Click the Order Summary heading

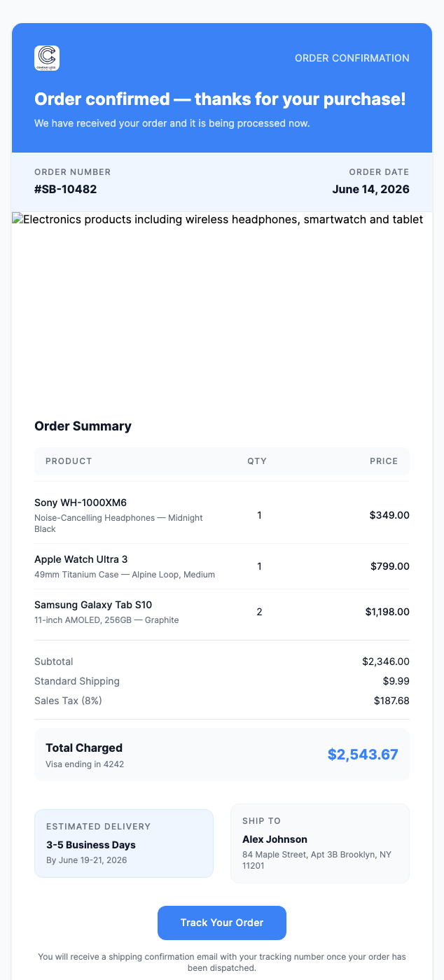point(83,426)
